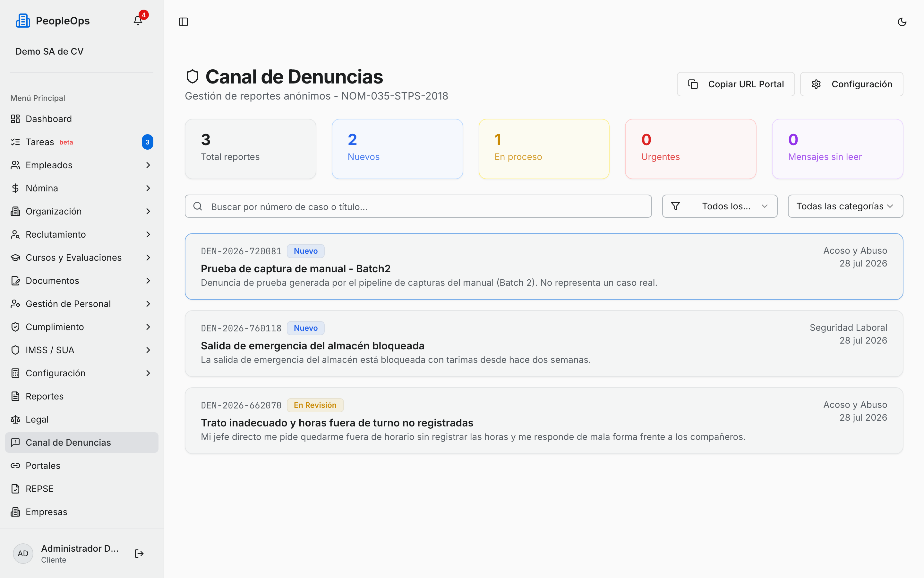Open header Configuración button

pyautogui.click(x=851, y=84)
